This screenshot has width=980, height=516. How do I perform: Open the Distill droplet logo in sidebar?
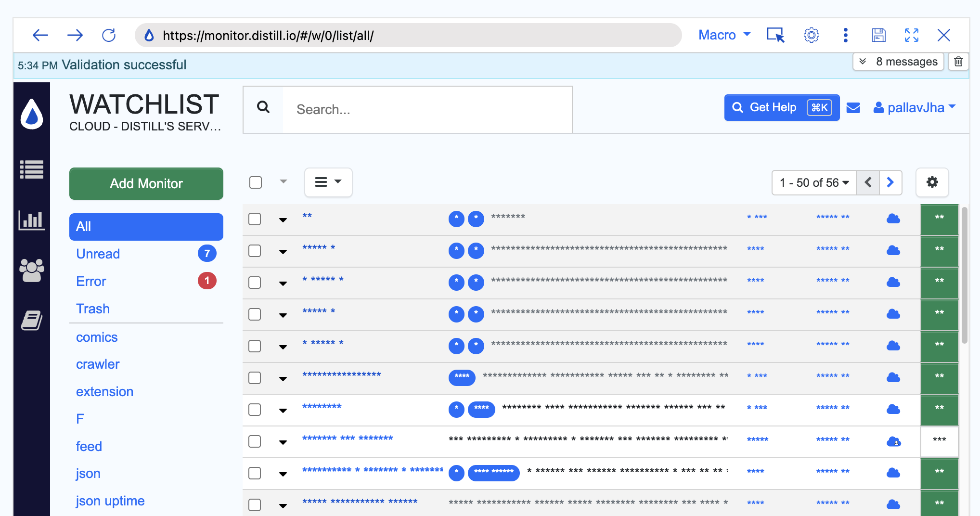[x=32, y=113]
